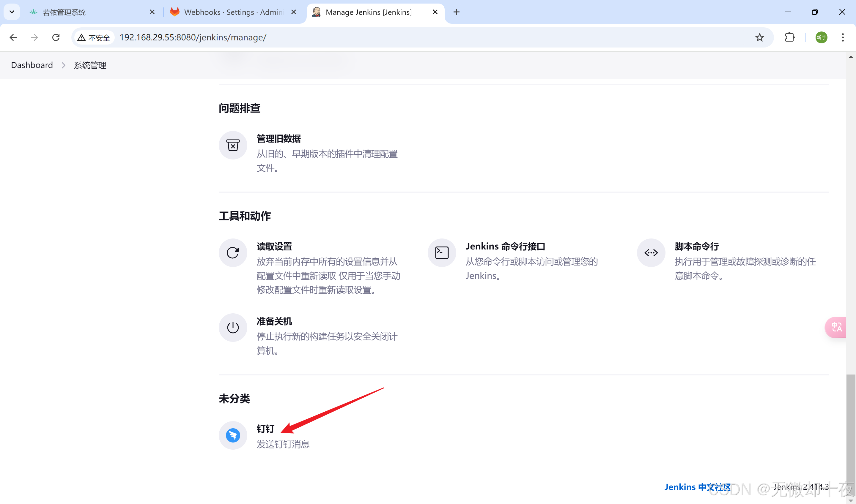Click the 准备关机 power icon
The height and width of the screenshot is (504, 856).
(x=233, y=327)
